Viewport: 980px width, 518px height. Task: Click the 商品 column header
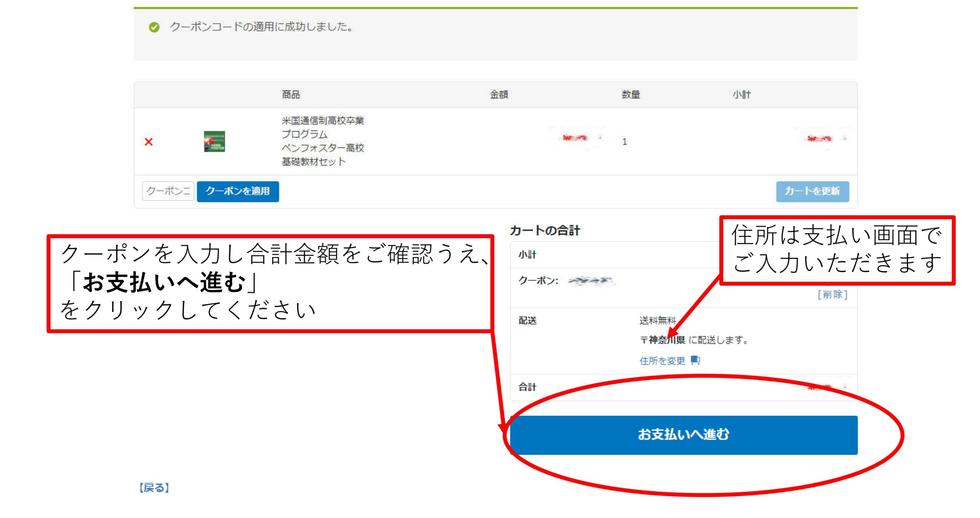tap(291, 94)
